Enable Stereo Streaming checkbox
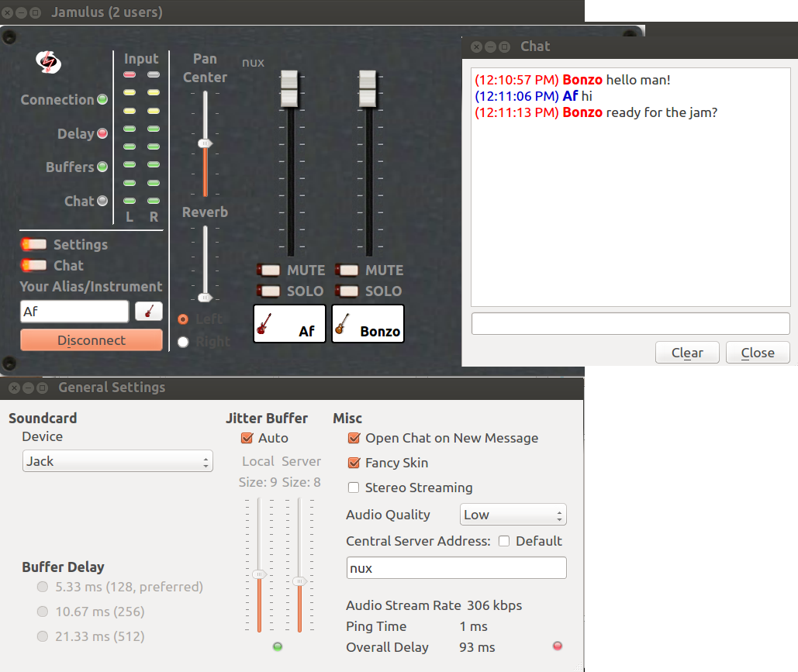Screen dimensions: 798x672 click(354, 488)
